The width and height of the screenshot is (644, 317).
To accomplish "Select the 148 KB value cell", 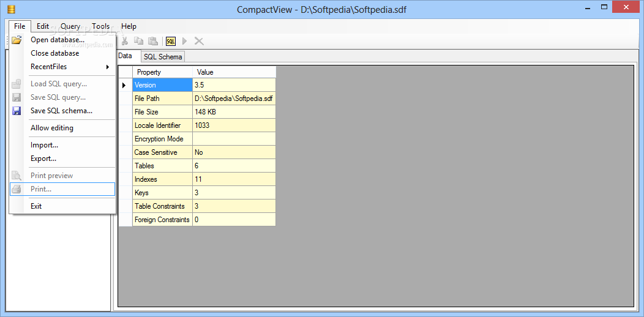I will point(234,112).
